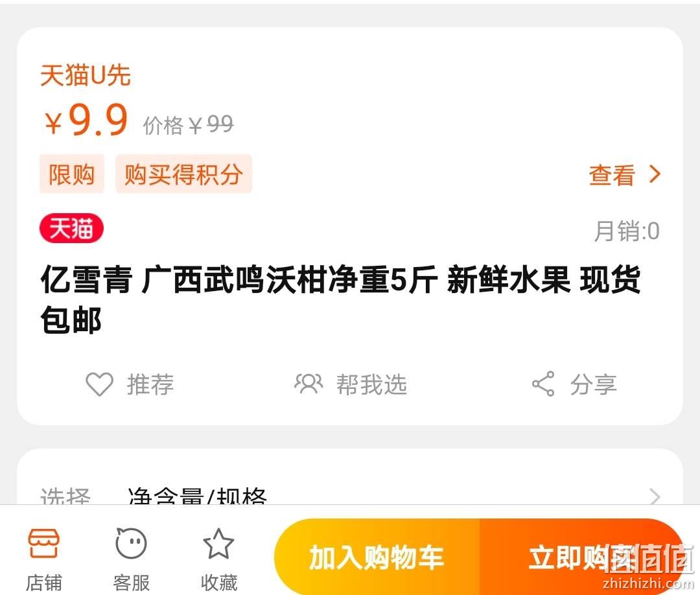The width and height of the screenshot is (700, 595).
Task: Open the 查看 link
Action: (x=612, y=174)
